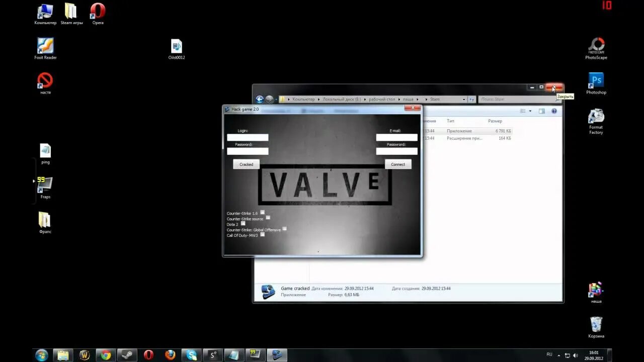The height and width of the screenshot is (362, 644).
Task: Enable Counter-Strike: Global Offensive checkbox
Action: [x=284, y=229]
